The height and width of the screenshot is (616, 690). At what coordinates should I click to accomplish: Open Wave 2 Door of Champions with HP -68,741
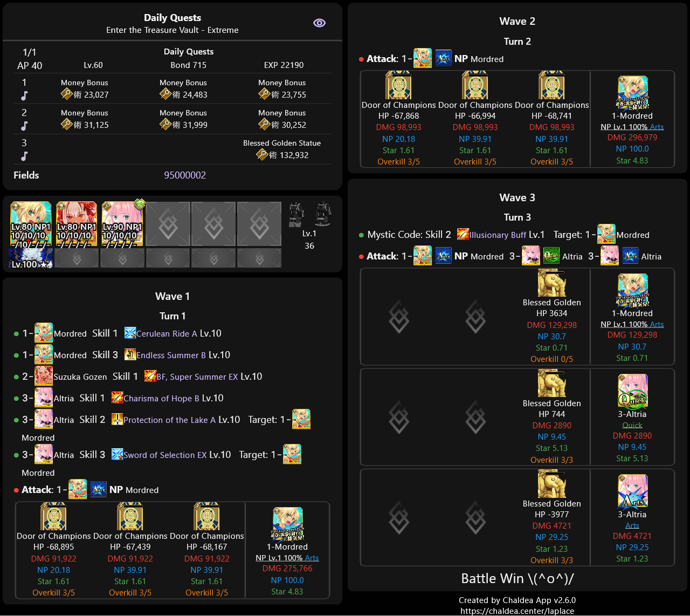tap(551, 86)
